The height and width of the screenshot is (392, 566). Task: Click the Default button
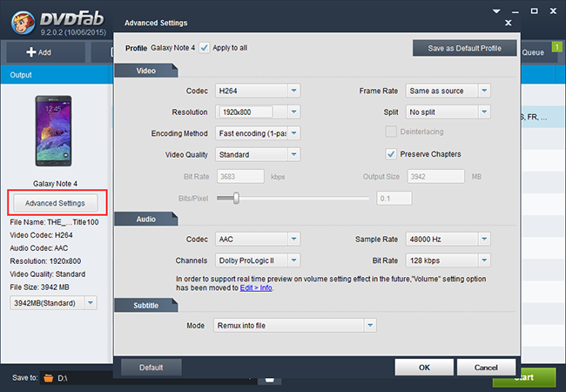click(151, 368)
